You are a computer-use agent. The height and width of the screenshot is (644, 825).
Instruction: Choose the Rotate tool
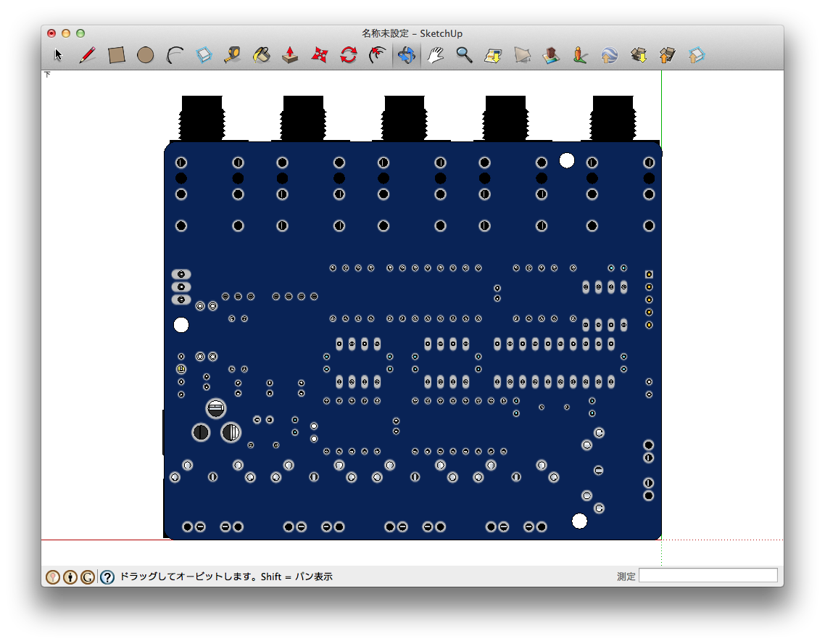pyautogui.click(x=349, y=55)
